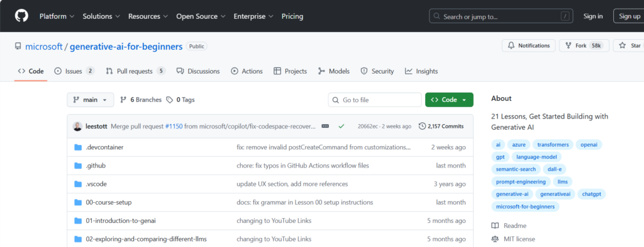Open the .devcontainer folder icon
Viewport: 644px width, 247px height.
coord(78,147)
